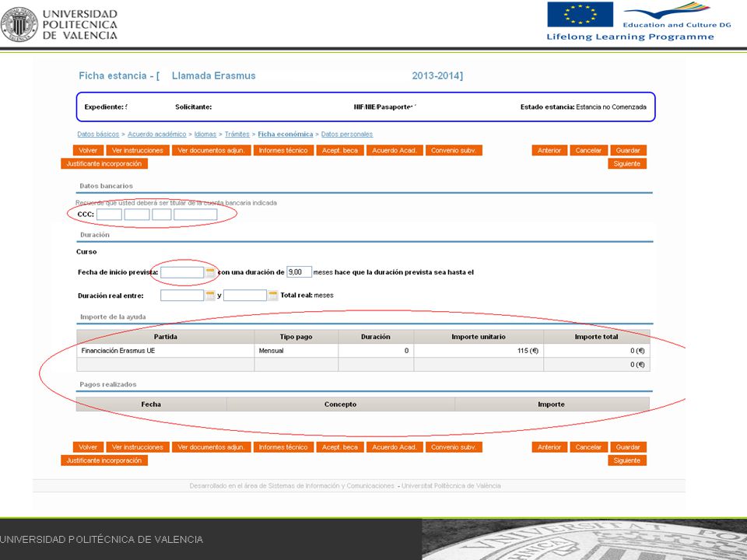
Task: Open the Acuerdo académico breadcrumb link
Action: pyautogui.click(x=156, y=135)
